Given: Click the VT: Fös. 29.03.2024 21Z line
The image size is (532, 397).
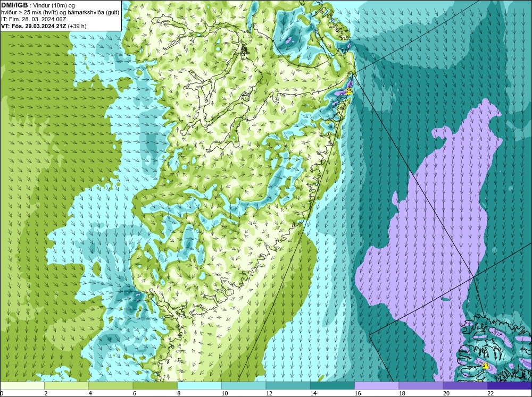Looking at the screenshot, I should pyautogui.click(x=34, y=26).
